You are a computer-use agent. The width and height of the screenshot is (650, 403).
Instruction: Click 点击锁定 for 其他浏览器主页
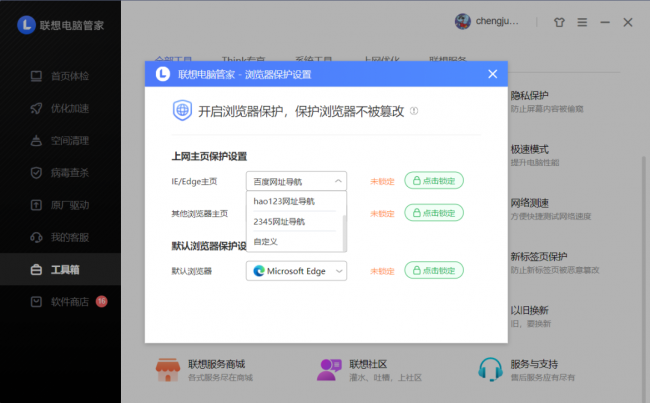(x=434, y=213)
